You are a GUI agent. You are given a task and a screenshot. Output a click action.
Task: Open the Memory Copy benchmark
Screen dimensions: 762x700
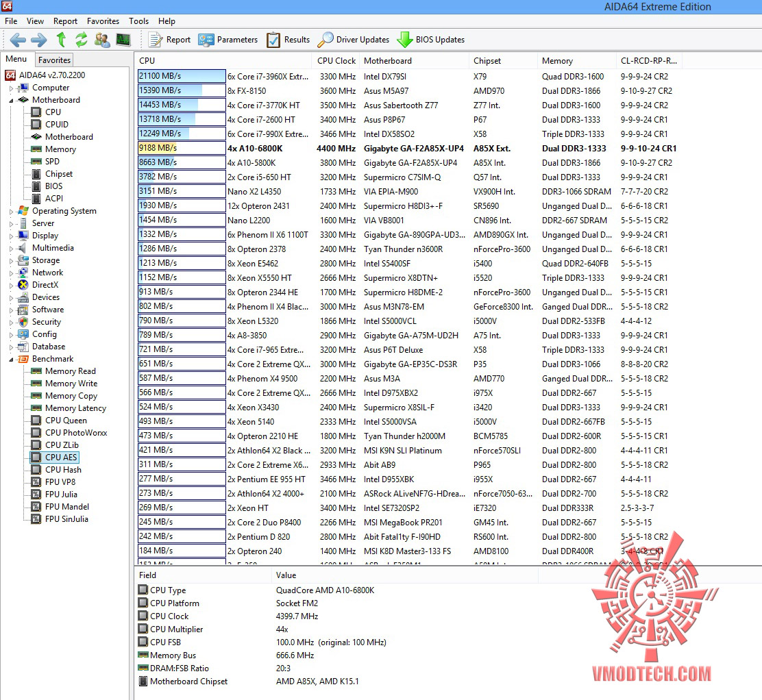coord(71,396)
